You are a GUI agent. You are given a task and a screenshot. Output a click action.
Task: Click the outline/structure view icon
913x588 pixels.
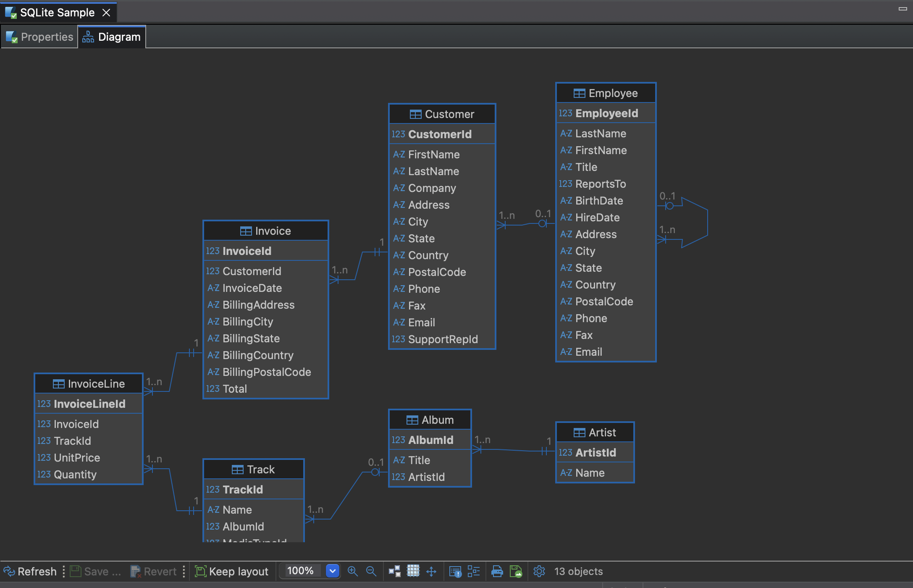coord(474,571)
